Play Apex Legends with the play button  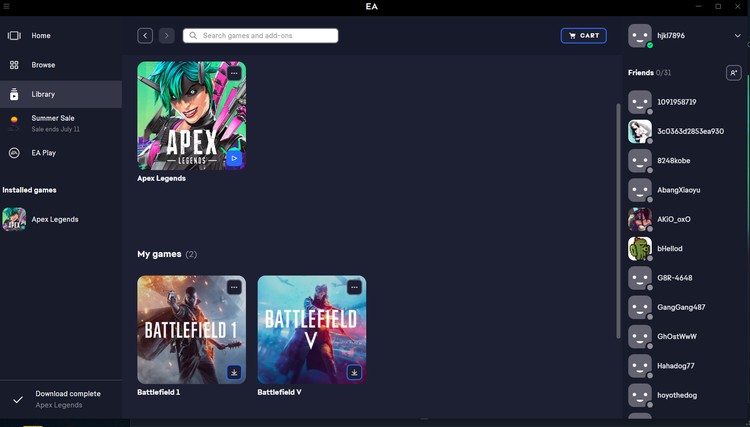point(234,158)
